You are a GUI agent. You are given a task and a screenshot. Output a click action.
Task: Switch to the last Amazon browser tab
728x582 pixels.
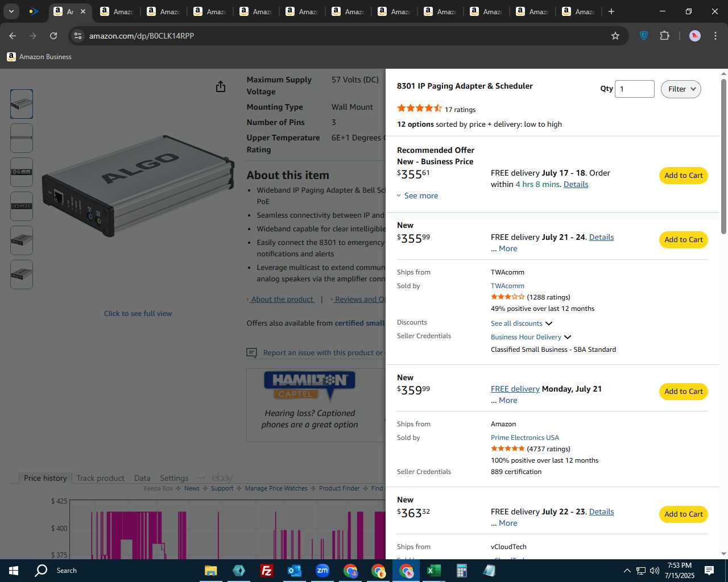pos(578,11)
